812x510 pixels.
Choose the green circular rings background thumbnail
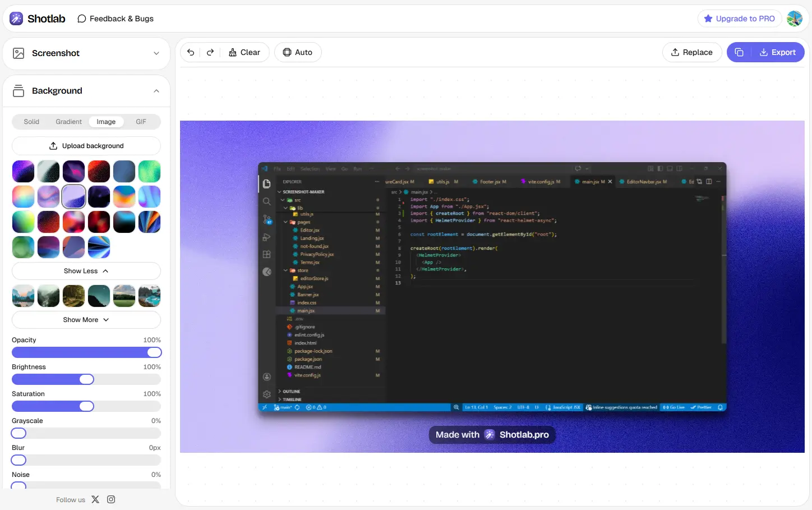(23, 247)
